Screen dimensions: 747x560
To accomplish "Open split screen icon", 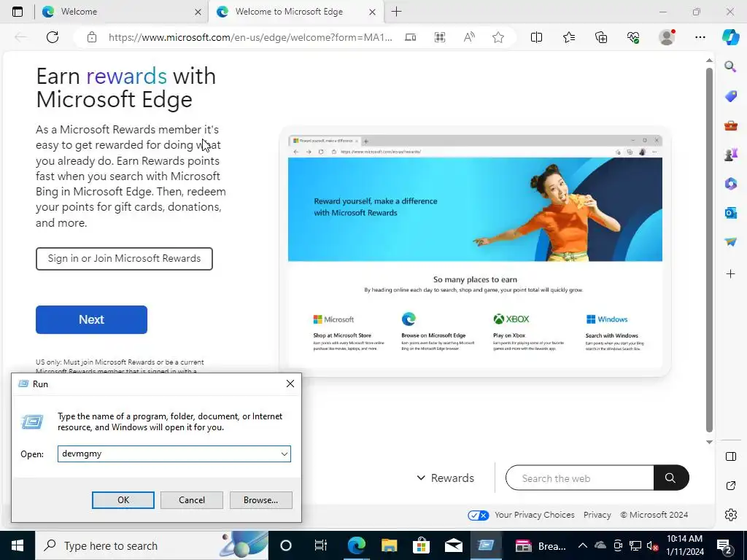I will 536,37.
